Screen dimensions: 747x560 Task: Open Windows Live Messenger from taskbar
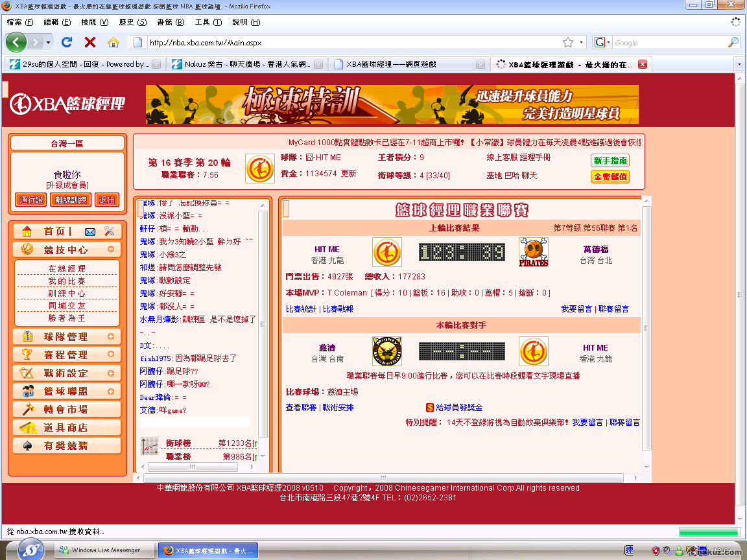pyautogui.click(x=101, y=550)
